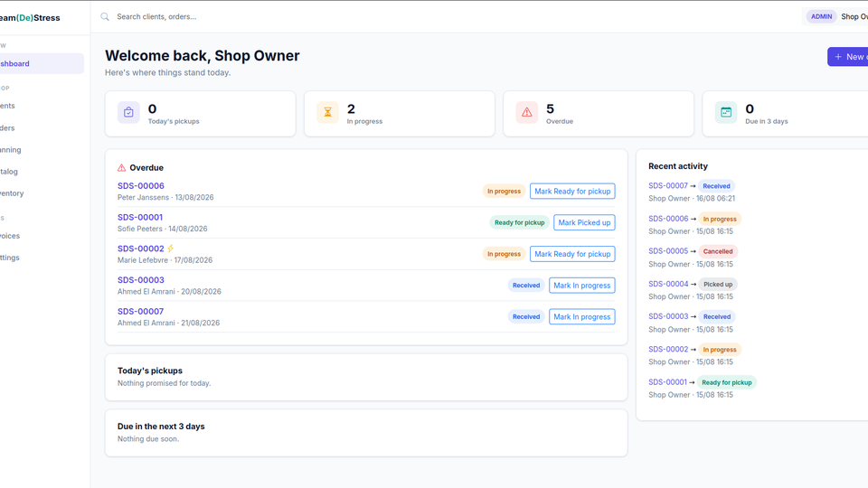Click the Today's pickups stat card
Screen dimensions: 868x488
pos(201,114)
